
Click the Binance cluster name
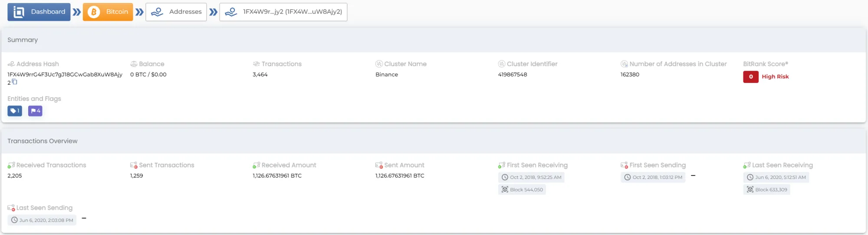pos(387,75)
